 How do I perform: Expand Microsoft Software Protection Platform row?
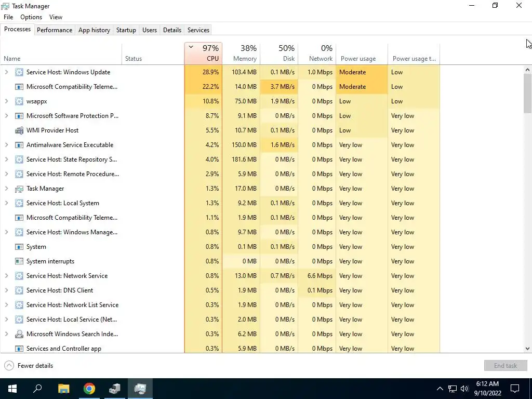pos(6,116)
